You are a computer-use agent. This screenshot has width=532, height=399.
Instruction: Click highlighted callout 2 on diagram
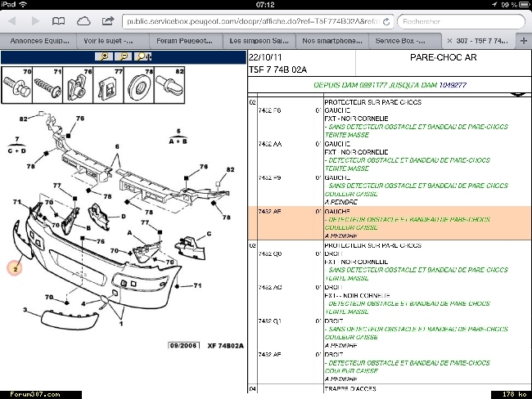pyautogui.click(x=15, y=269)
